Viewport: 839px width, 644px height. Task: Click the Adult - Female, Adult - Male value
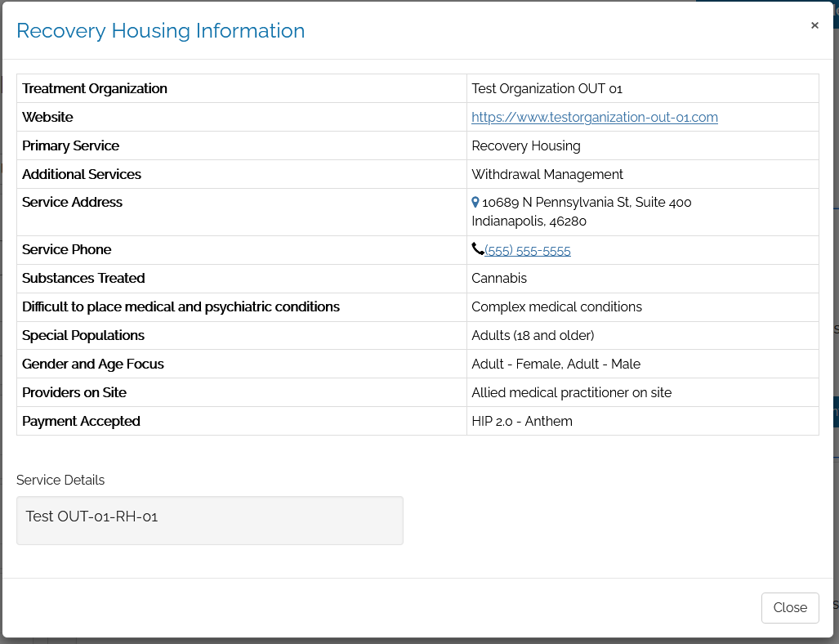556,364
